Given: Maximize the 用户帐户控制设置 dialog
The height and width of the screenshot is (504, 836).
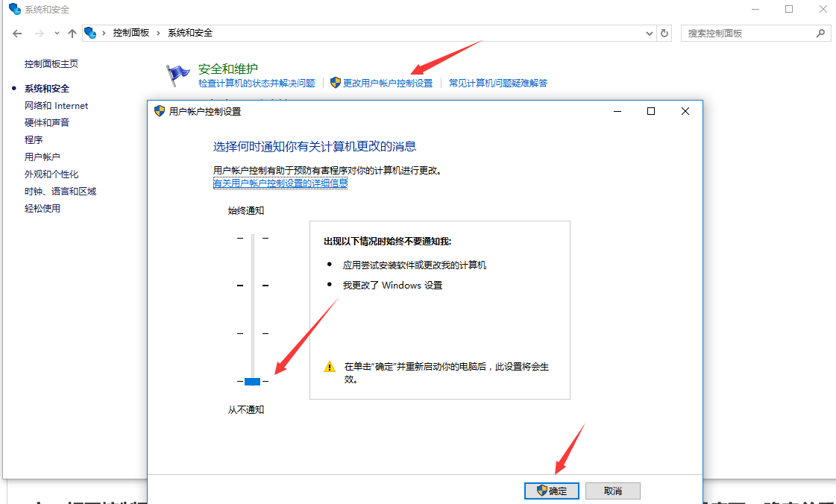Looking at the screenshot, I should point(651,111).
